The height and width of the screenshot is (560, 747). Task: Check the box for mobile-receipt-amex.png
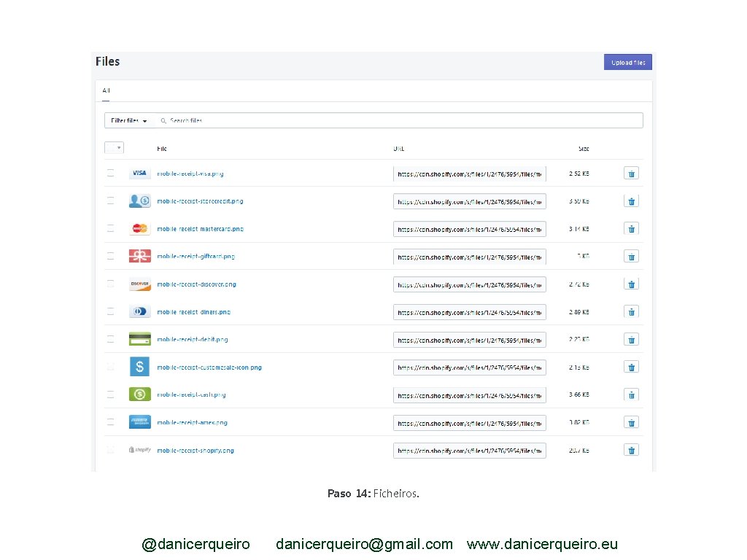point(111,422)
